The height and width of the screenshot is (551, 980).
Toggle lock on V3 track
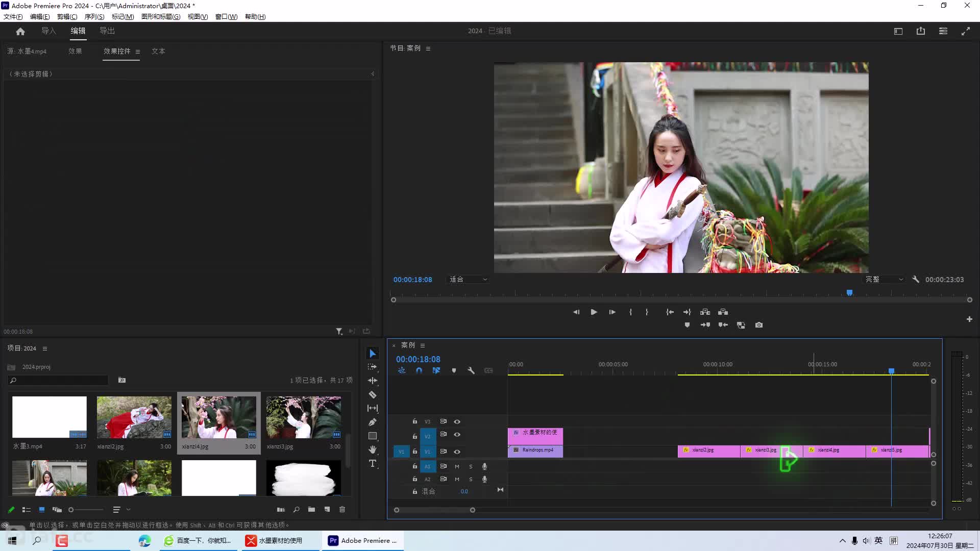[x=415, y=421]
